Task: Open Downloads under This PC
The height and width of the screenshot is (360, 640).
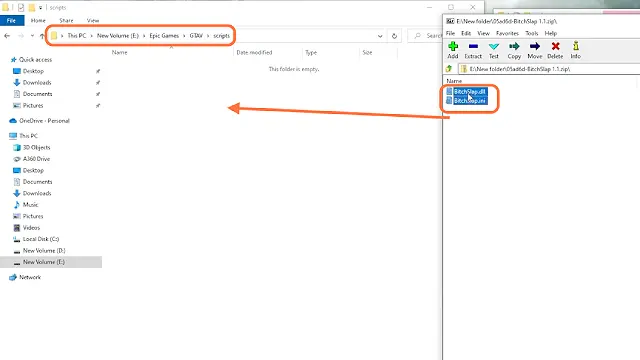Action: pos(37,193)
